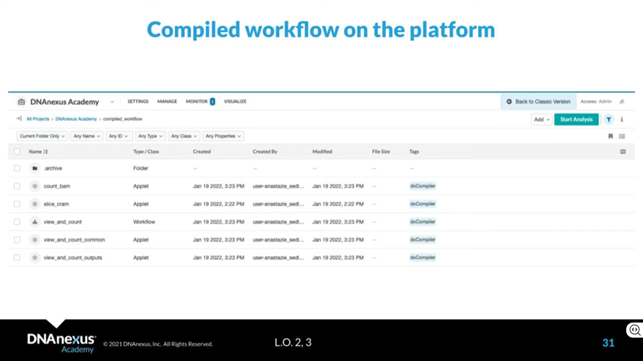Sort by the Name column header
Screen dimensions: 643x361
(38, 152)
